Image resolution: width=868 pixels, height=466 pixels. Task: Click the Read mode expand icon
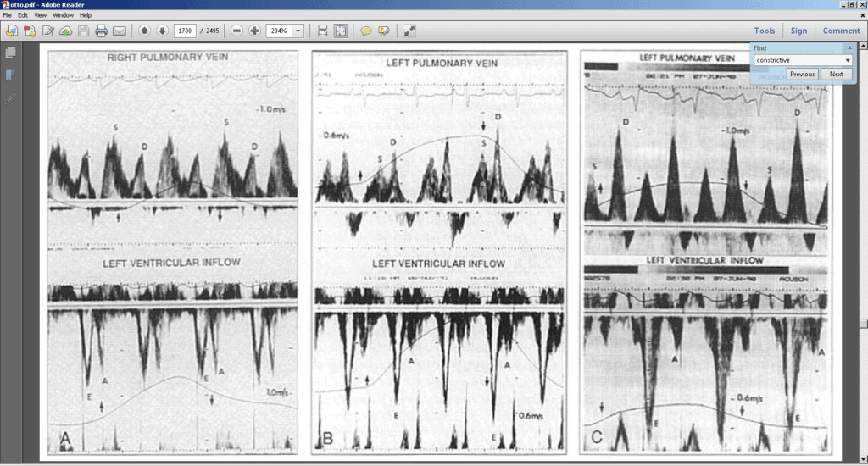point(409,31)
